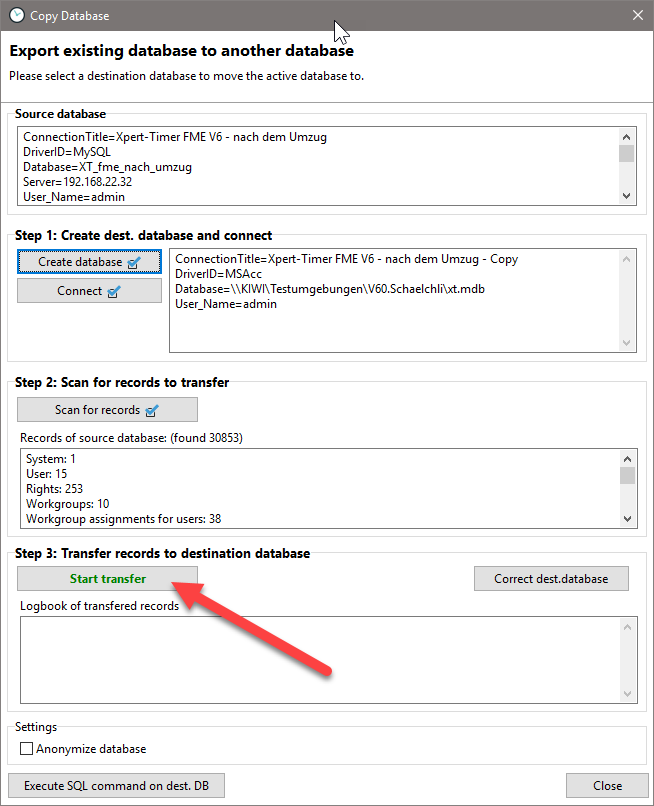Click Correct dest.database button
654x806 pixels.
point(554,579)
